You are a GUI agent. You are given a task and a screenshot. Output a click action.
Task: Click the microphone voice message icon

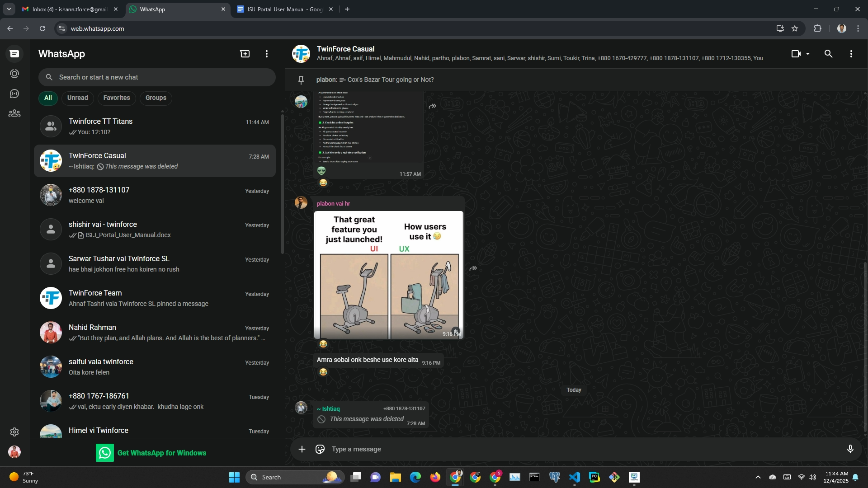[x=850, y=449]
